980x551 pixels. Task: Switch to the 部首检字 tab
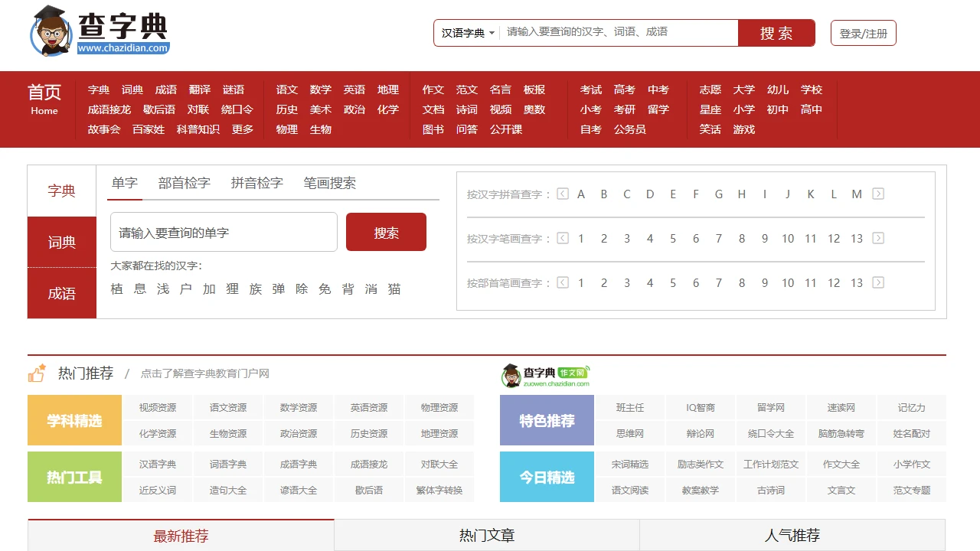coord(184,183)
